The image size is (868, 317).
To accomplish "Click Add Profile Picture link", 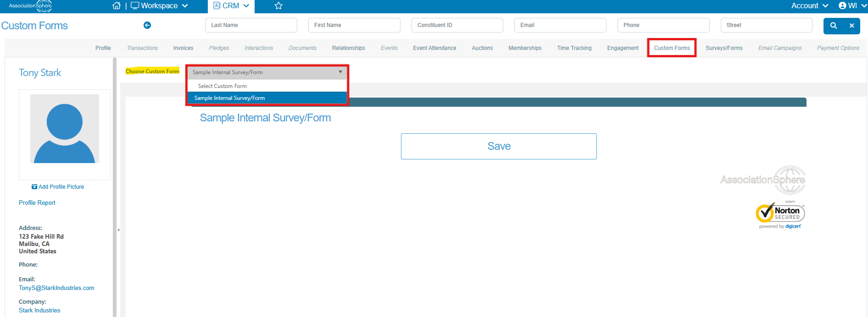I will 58,187.
